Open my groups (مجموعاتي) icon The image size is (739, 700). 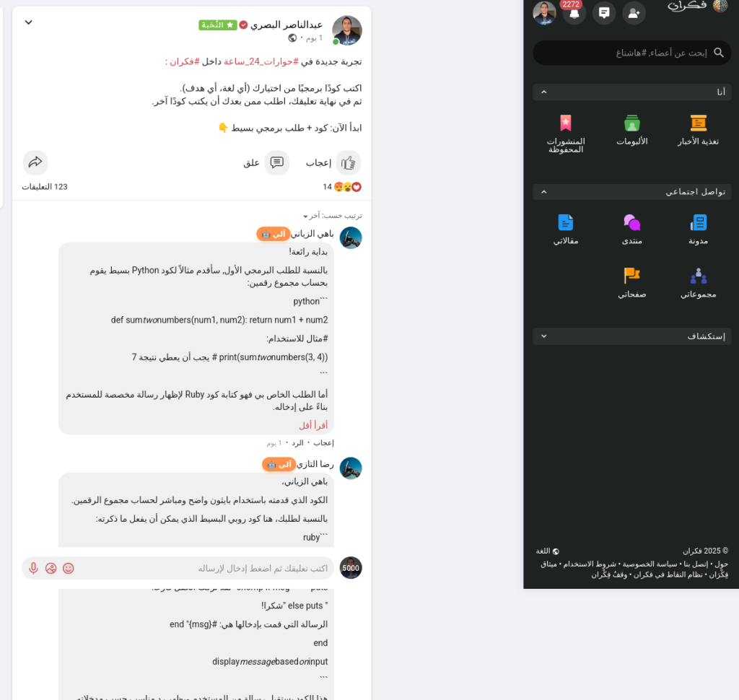698,276
